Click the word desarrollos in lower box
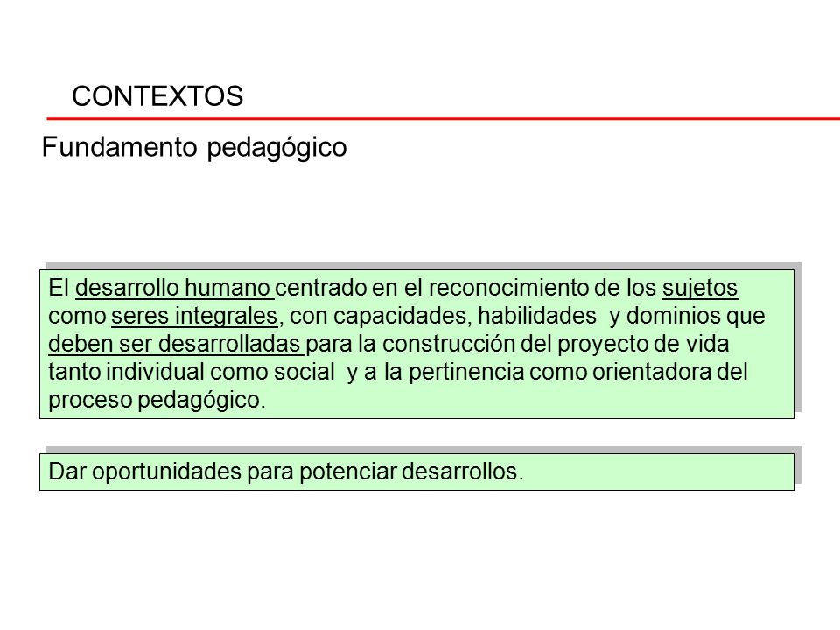 [459, 472]
